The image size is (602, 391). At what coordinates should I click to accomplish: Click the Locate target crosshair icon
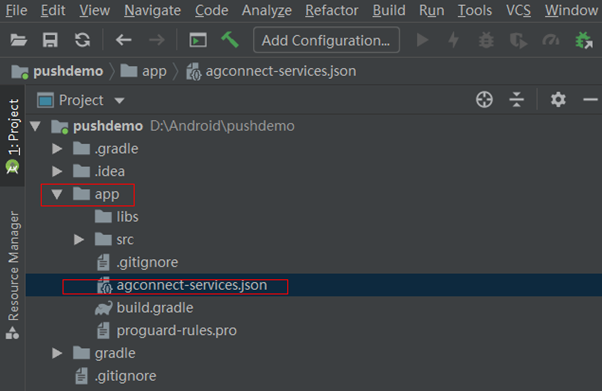484,100
